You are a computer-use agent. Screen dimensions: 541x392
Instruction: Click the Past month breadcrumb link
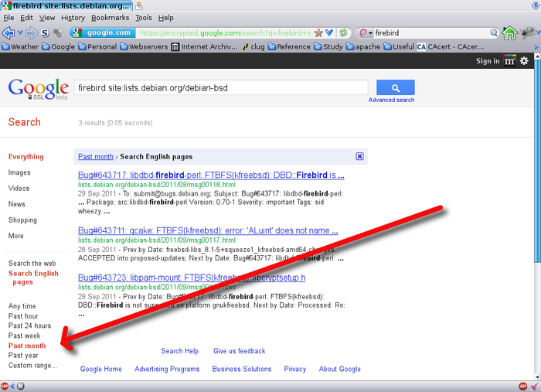96,157
